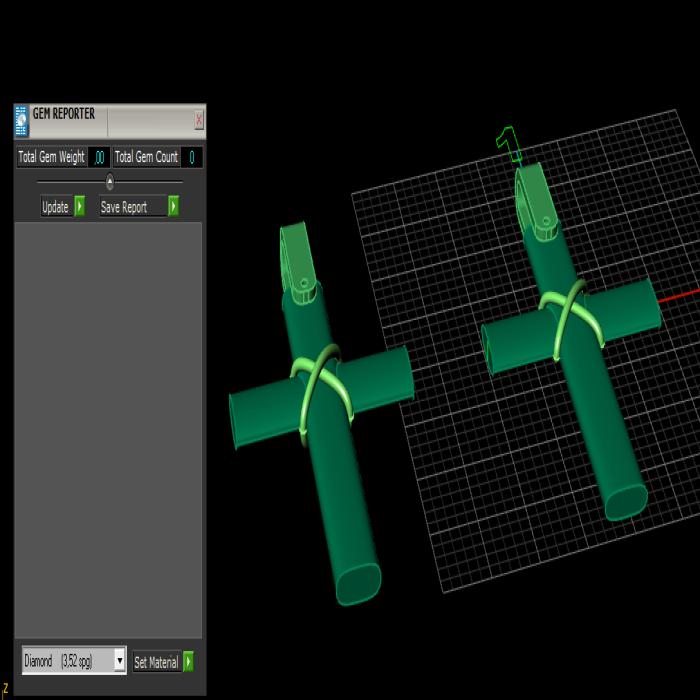Screen dimensions: 700x700
Task: Click the Z axis indicator in corner
Action: click(x=5, y=687)
